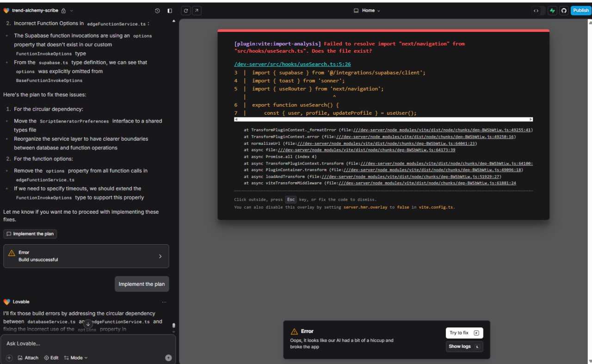
Task: Click the Publish button
Action: pyautogui.click(x=580, y=11)
